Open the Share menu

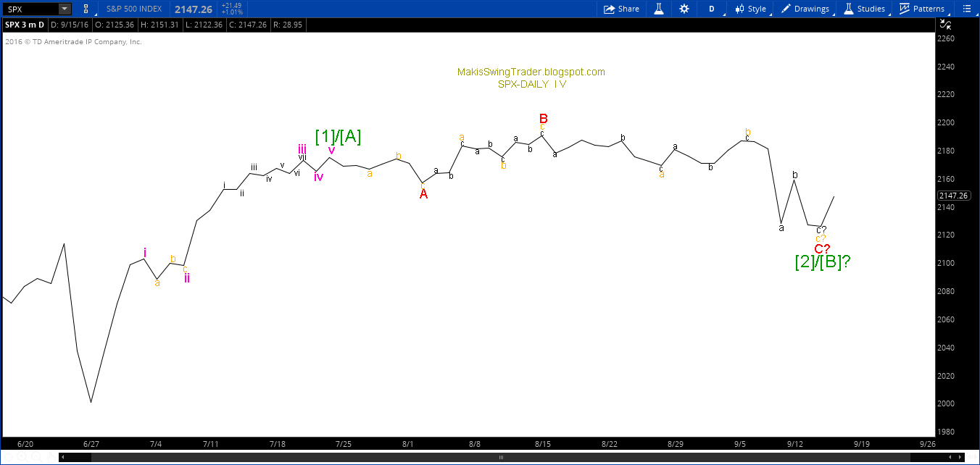622,9
